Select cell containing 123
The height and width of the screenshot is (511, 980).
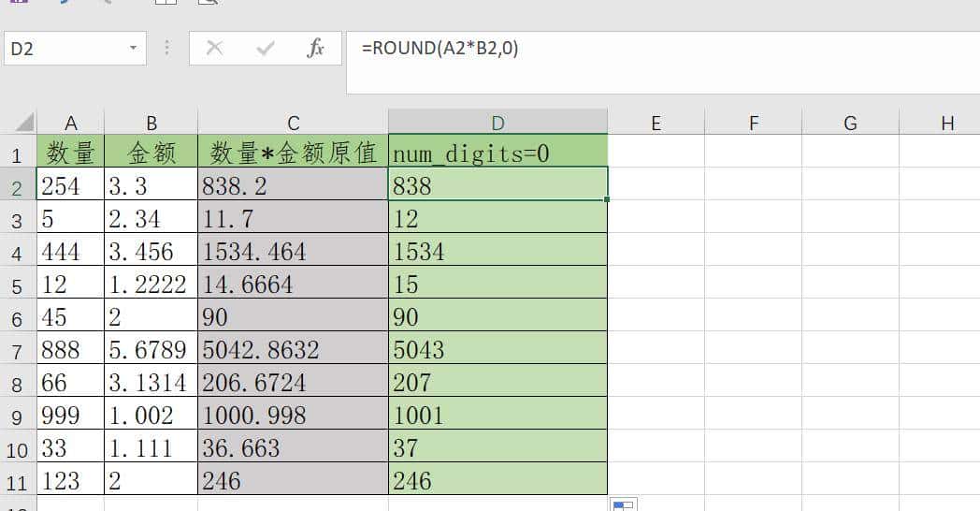71,478
